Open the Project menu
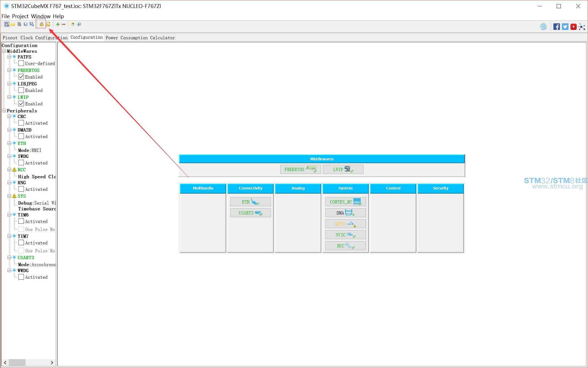 (x=20, y=16)
